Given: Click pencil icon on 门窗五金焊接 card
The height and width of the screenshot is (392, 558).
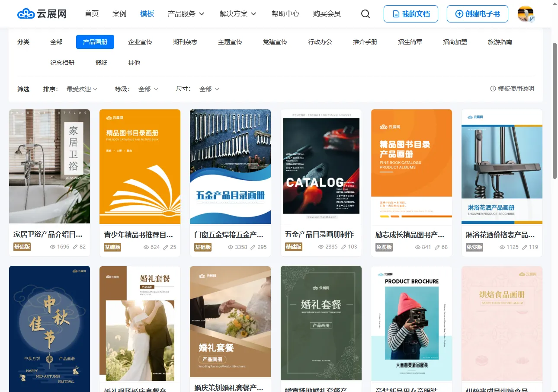Looking at the screenshot, I should 253,247.
